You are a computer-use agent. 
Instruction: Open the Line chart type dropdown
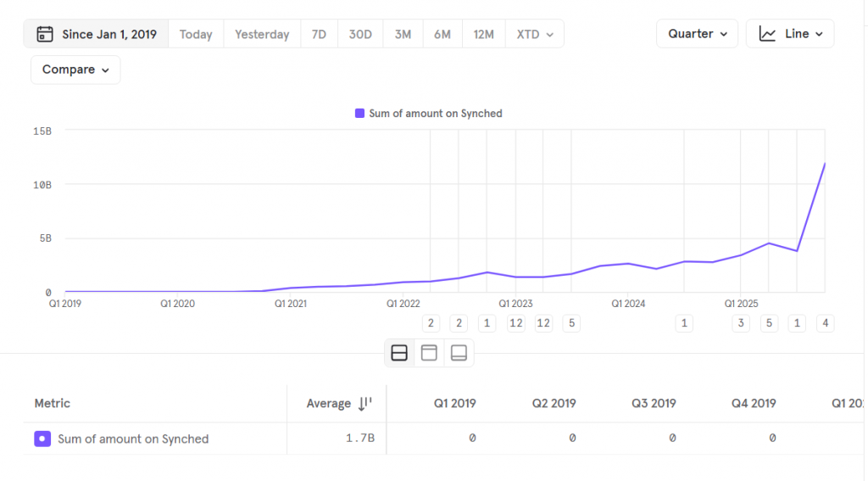click(790, 34)
